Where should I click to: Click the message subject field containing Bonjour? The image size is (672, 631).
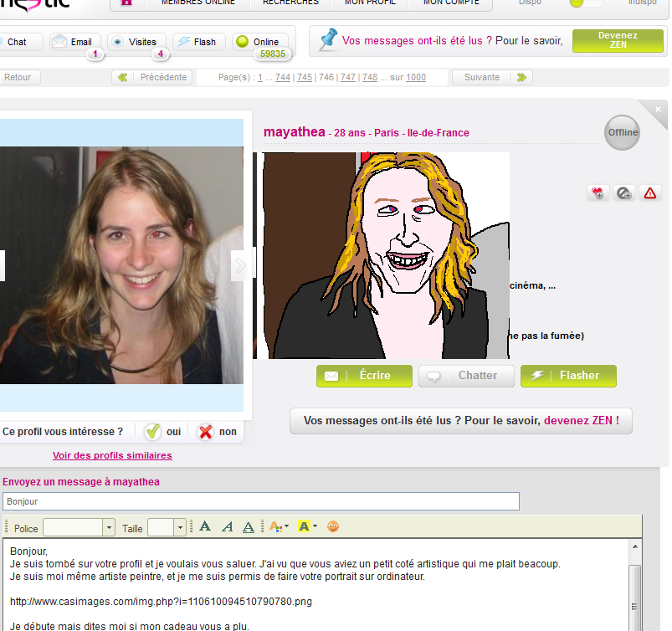click(260, 501)
